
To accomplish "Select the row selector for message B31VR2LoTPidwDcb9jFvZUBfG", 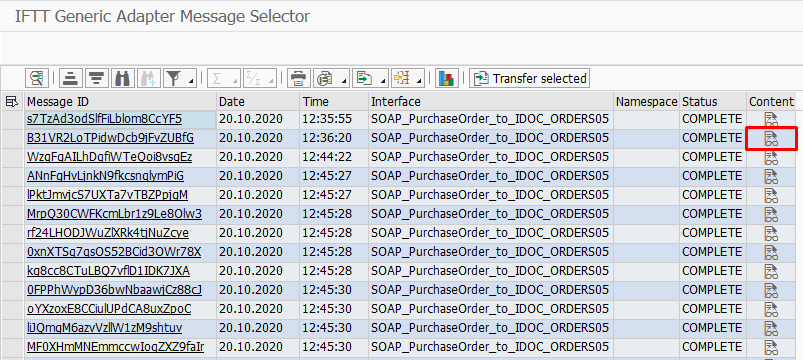I will point(13,138).
